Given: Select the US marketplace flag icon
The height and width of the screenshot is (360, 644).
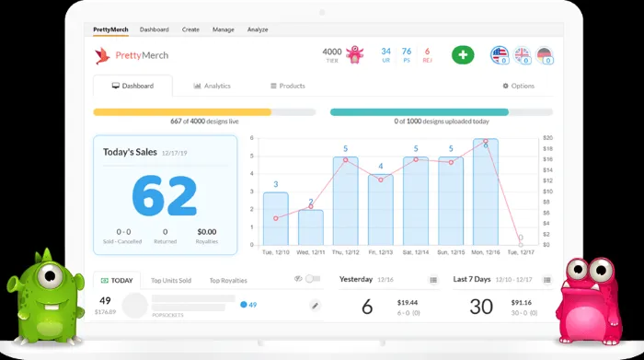Looking at the screenshot, I should (x=500, y=54).
